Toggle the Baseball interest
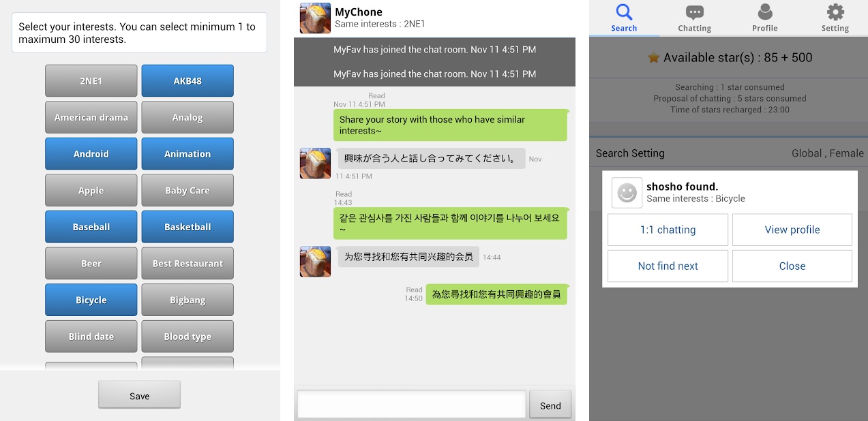868x421 pixels. coord(91,227)
